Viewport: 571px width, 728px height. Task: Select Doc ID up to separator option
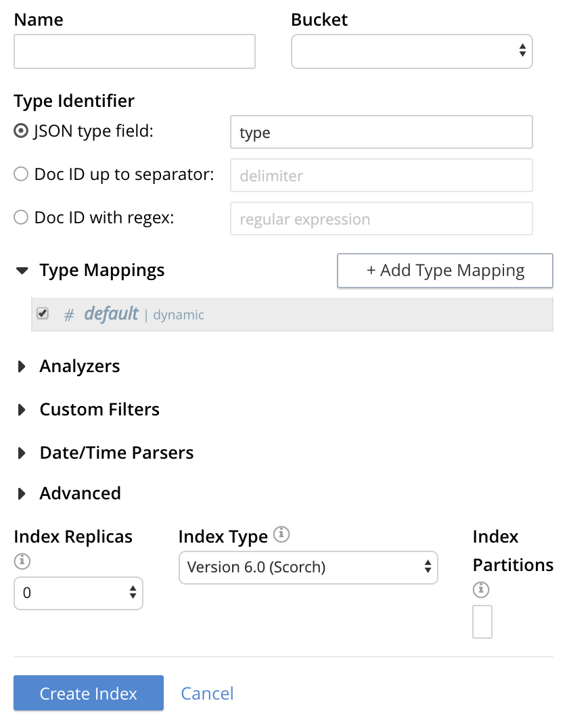22,175
